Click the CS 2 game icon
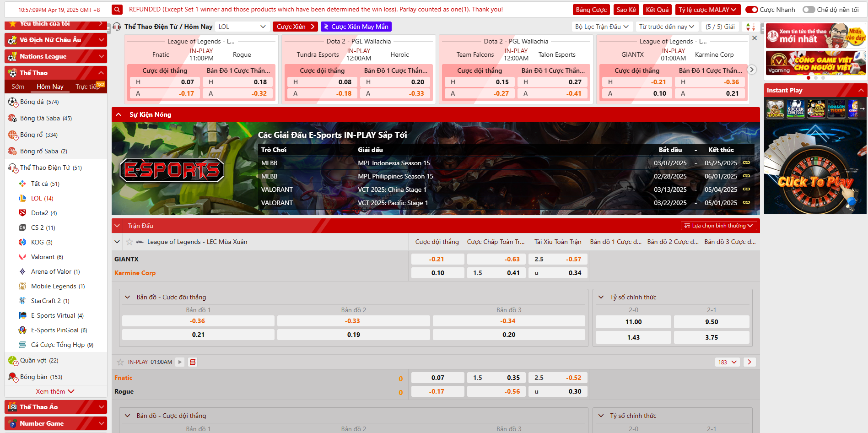This screenshot has width=868, height=433. (x=22, y=227)
